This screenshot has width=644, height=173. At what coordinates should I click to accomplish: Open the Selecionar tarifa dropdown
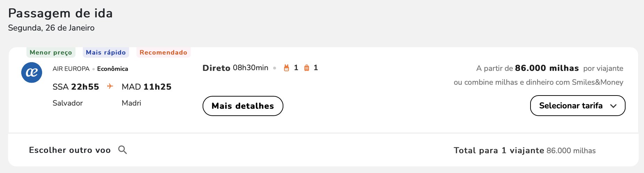pos(578,106)
